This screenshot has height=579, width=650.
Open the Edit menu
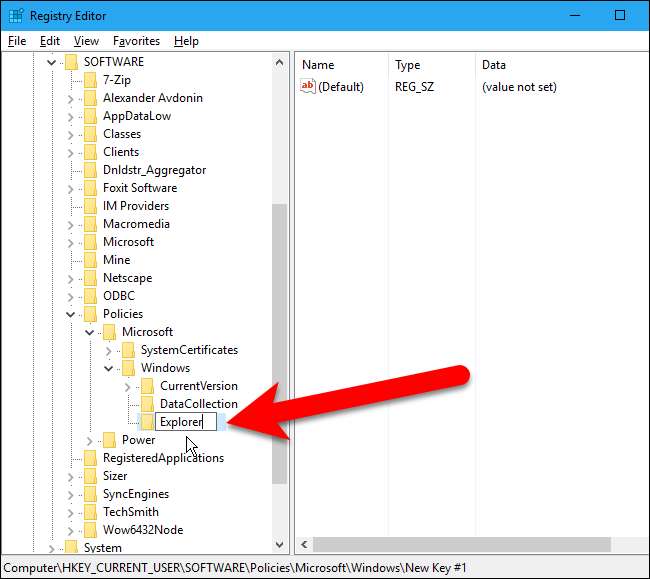pyautogui.click(x=50, y=41)
